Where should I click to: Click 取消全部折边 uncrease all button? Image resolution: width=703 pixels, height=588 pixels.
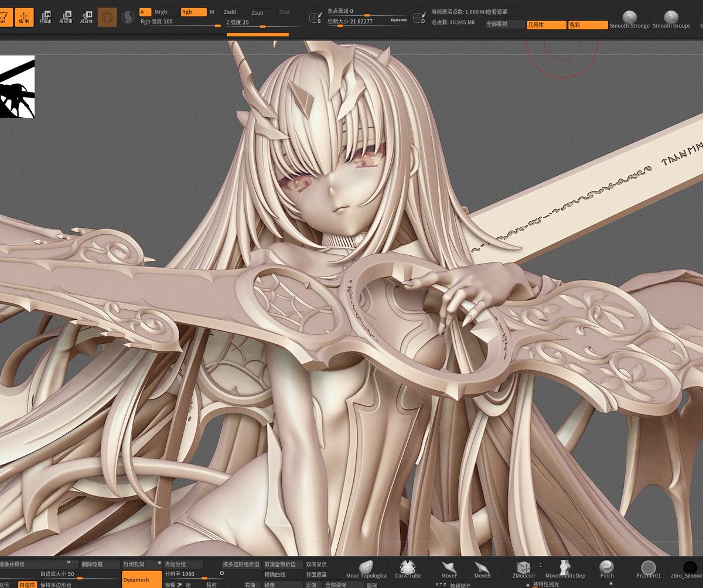283,565
